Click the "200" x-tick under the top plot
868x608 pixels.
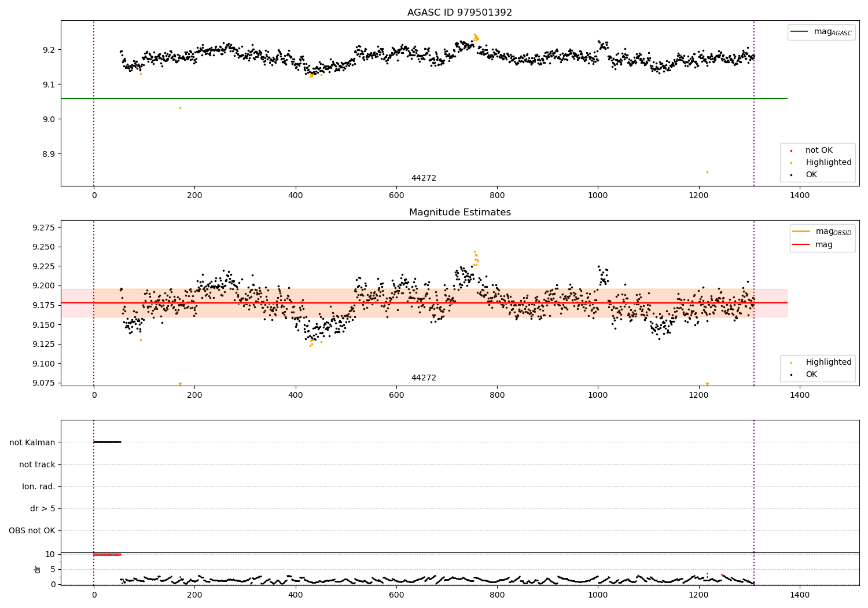[194, 196]
